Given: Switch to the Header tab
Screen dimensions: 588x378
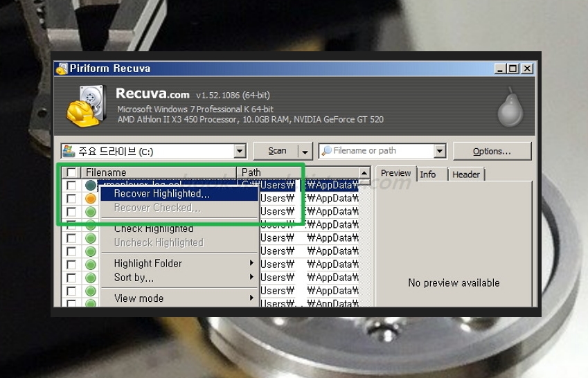Looking at the screenshot, I should pyautogui.click(x=466, y=174).
